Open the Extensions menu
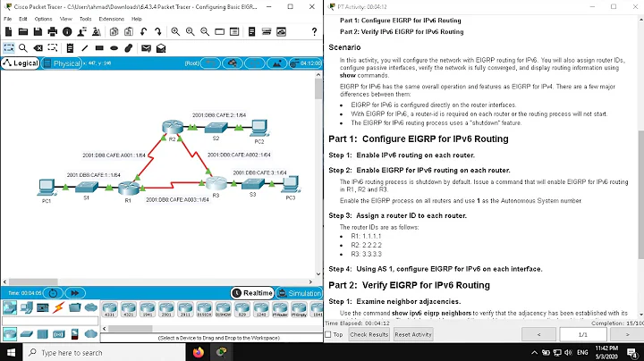Viewport: 644px width, 361px height. 111,19
